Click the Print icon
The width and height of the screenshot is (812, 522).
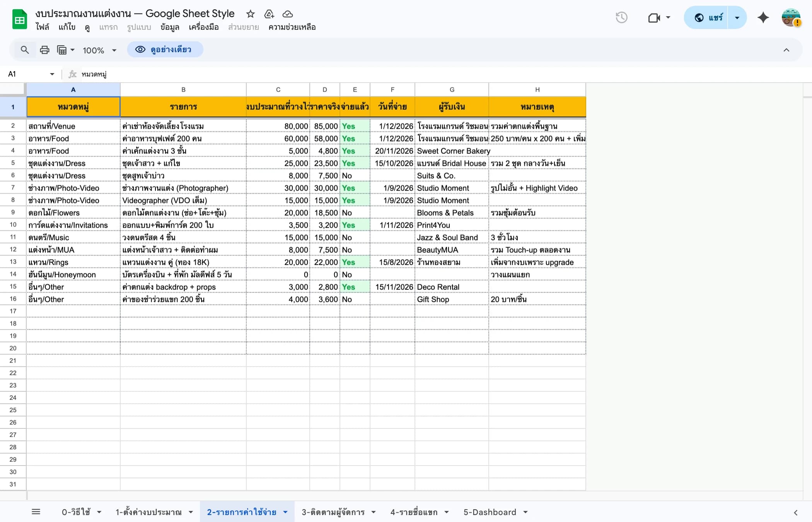coord(44,49)
